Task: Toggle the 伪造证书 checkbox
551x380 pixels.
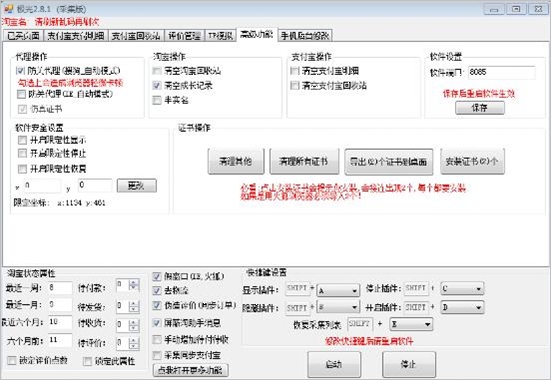Action: [22, 109]
